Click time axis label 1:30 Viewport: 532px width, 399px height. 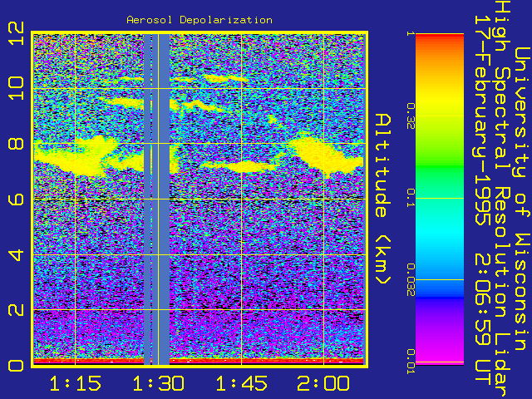click(x=158, y=383)
